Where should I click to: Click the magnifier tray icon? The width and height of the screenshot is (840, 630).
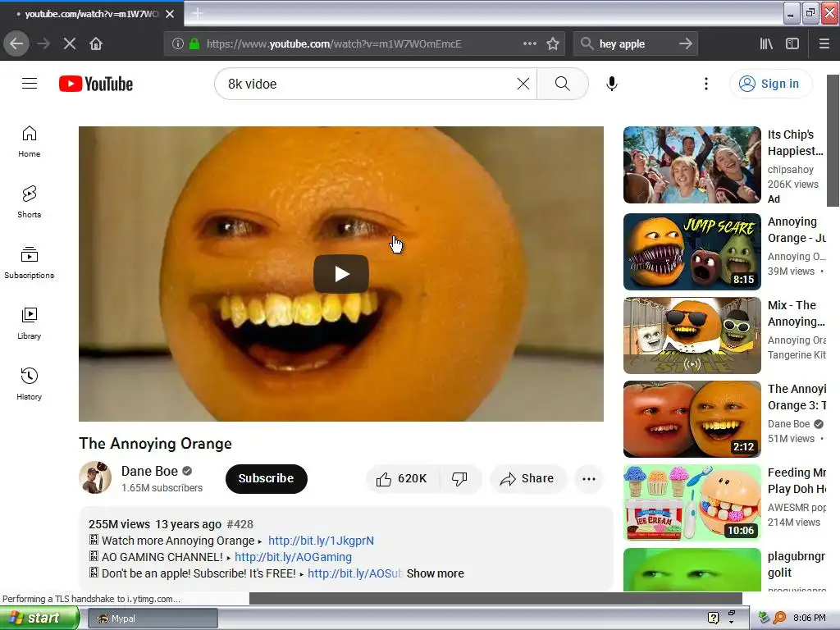779,618
